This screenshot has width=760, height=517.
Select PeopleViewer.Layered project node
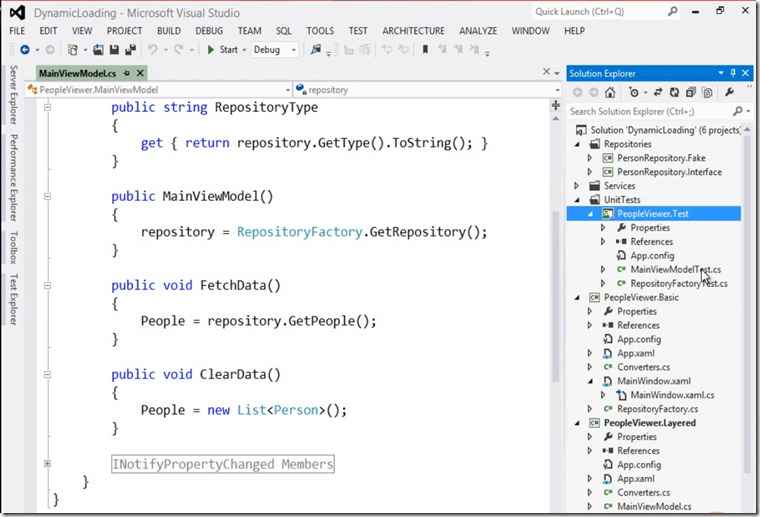coord(649,423)
